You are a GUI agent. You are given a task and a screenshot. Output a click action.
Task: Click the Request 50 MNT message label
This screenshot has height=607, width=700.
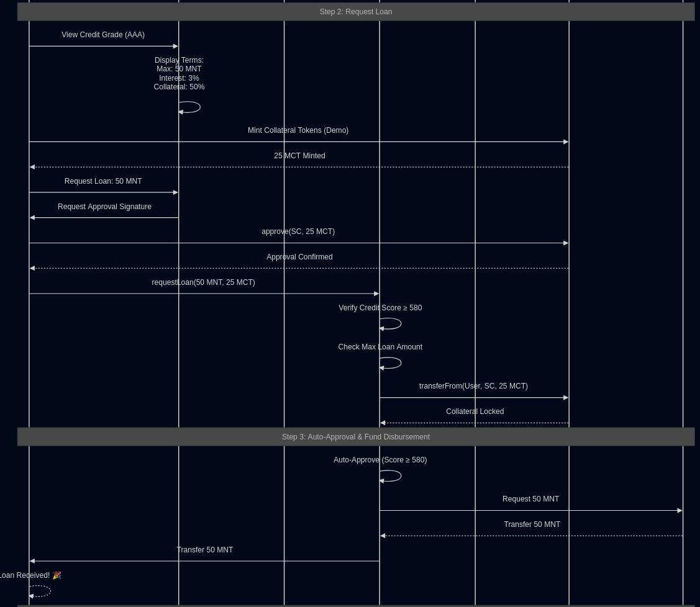click(530, 500)
